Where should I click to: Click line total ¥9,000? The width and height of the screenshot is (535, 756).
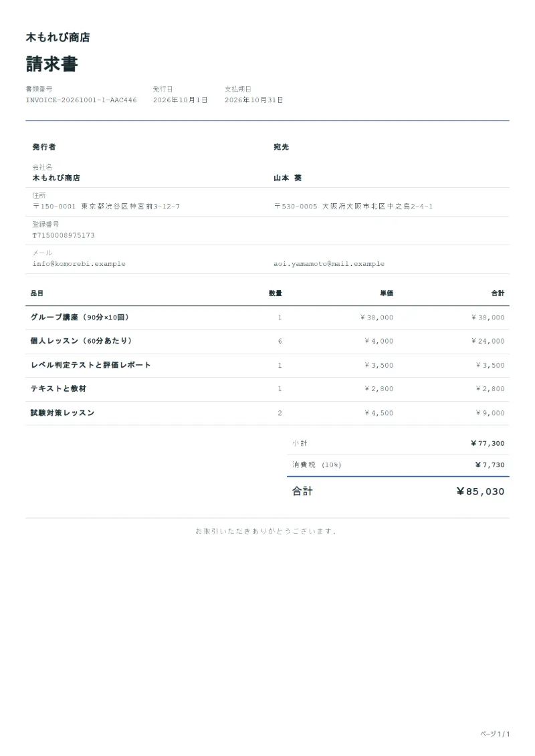point(490,413)
